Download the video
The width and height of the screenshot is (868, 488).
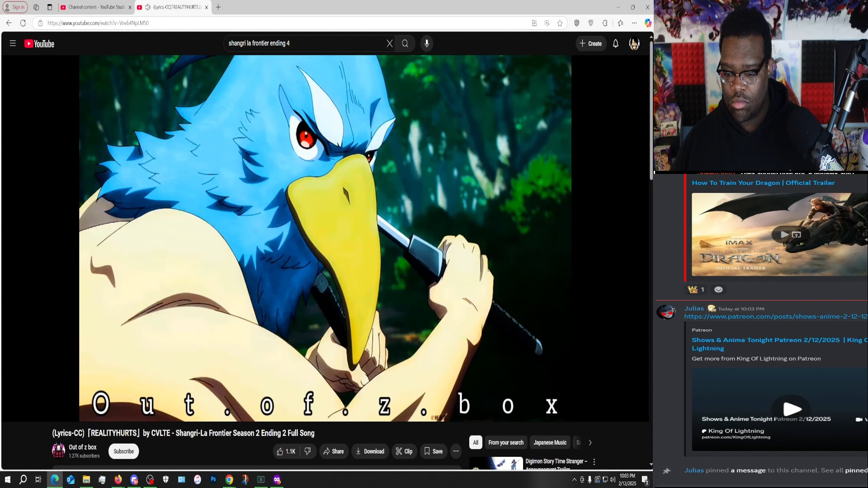tap(370, 451)
